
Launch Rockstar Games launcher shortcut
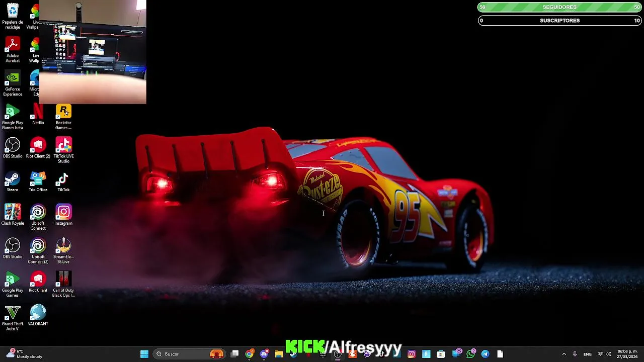click(63, 117)
